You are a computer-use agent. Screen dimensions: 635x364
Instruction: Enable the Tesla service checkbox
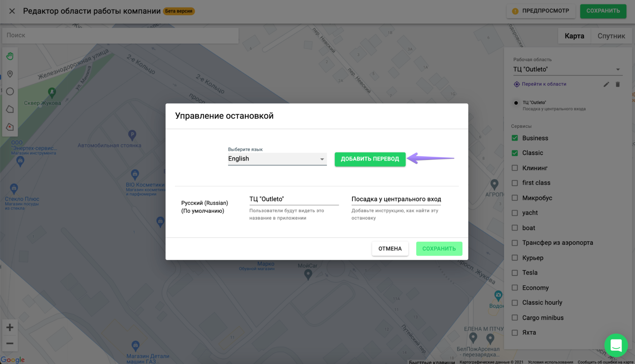pyautogui.click(x=515, y=272)
